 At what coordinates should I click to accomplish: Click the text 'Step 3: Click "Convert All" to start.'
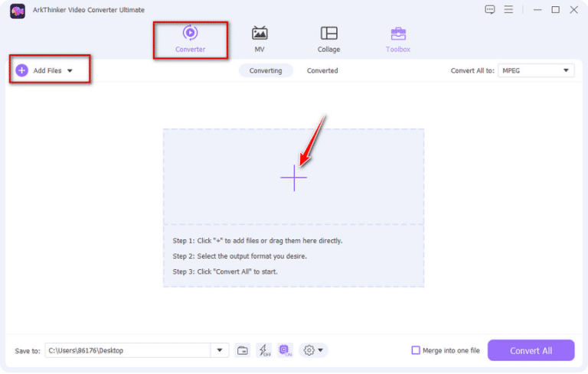pos(225,272)
